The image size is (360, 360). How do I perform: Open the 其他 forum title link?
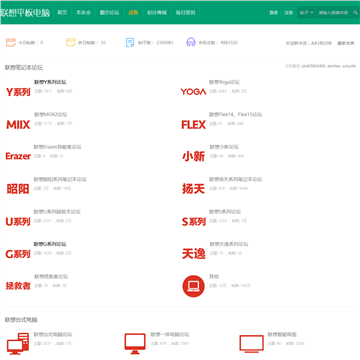(214, 276)
